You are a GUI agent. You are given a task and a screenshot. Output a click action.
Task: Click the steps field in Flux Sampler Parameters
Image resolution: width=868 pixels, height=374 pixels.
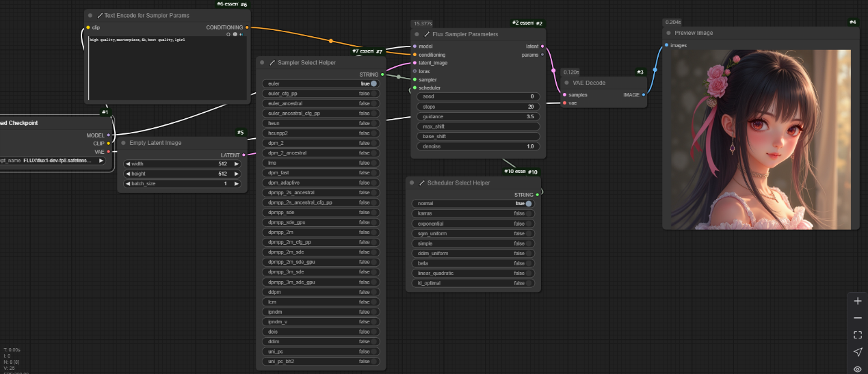tap(477, 107)
